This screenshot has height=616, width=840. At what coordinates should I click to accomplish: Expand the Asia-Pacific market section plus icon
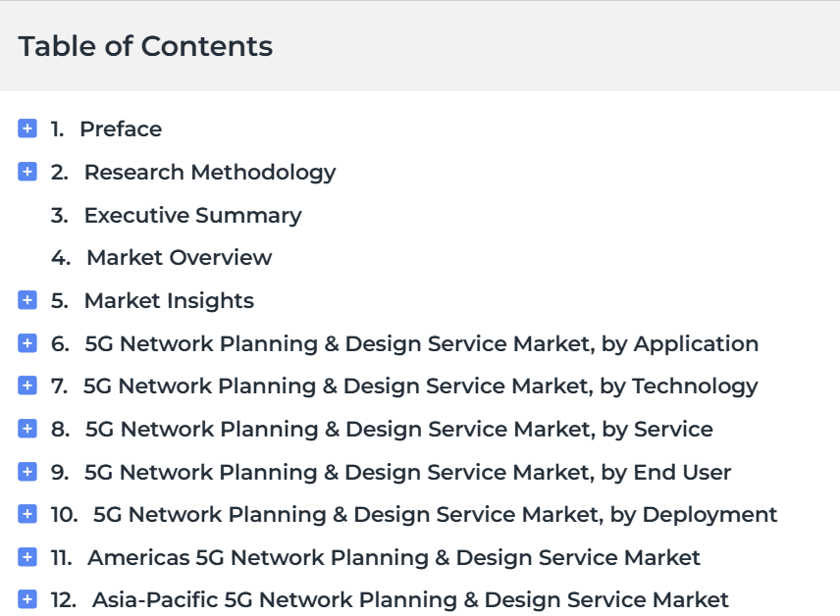click(x=27, y=599)
